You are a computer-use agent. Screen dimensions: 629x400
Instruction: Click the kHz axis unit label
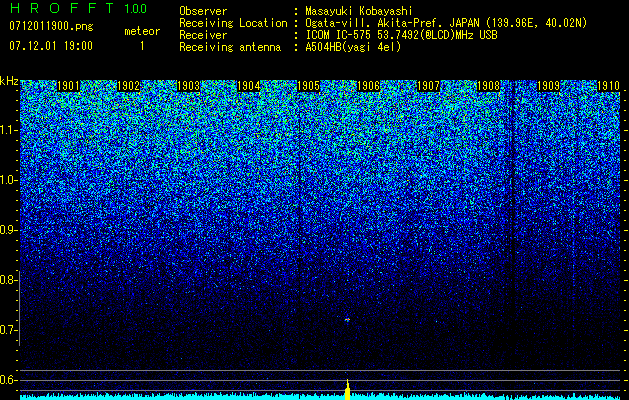pyautogui.click(x=9, y=81)
